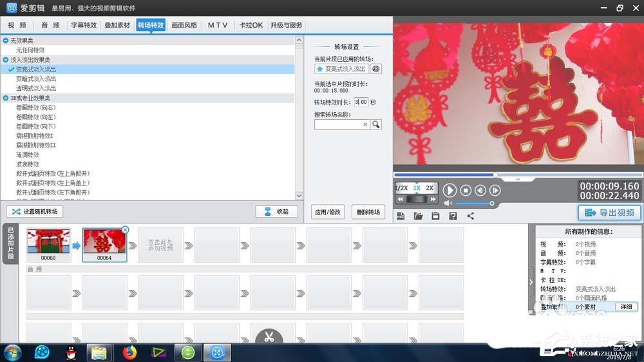Clear the search field with X

pyautogui.click(x=365, y=124)
